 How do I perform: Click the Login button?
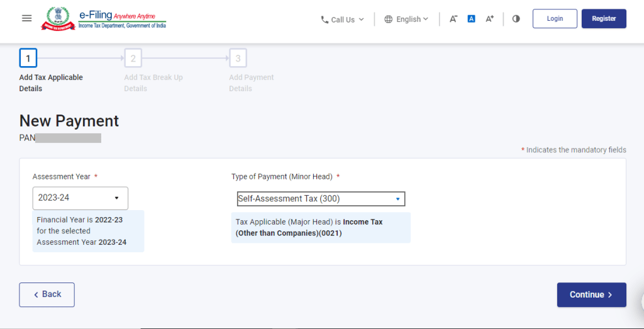555,19
